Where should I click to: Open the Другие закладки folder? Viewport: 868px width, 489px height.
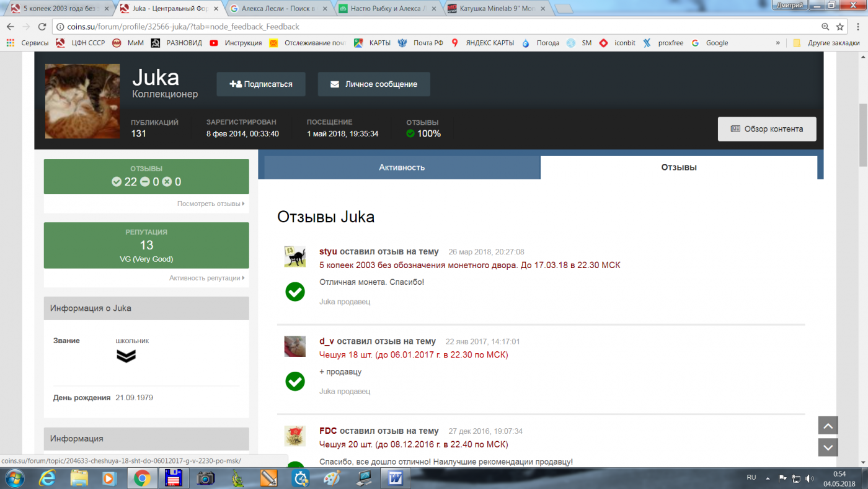pos(826,43)
